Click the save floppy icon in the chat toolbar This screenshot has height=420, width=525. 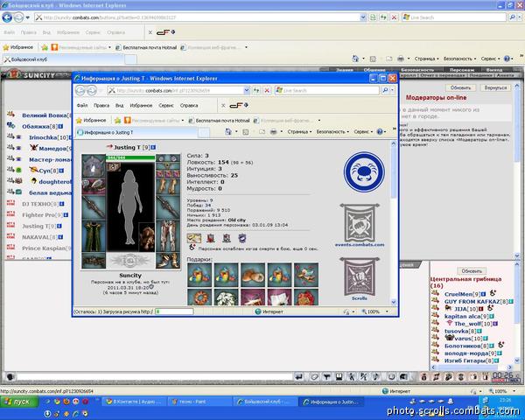[x=339, y=377]
